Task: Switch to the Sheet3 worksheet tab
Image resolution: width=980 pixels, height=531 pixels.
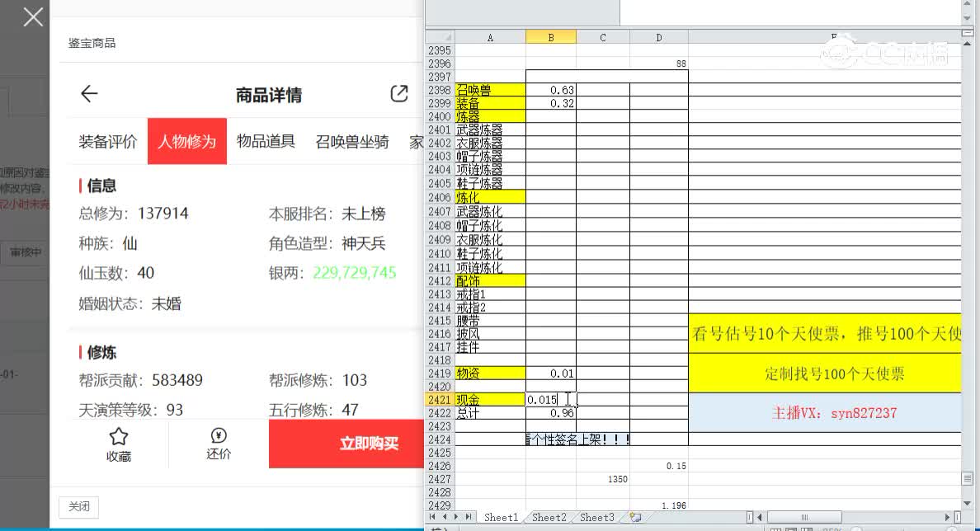Action: click(x=595, y=517)
